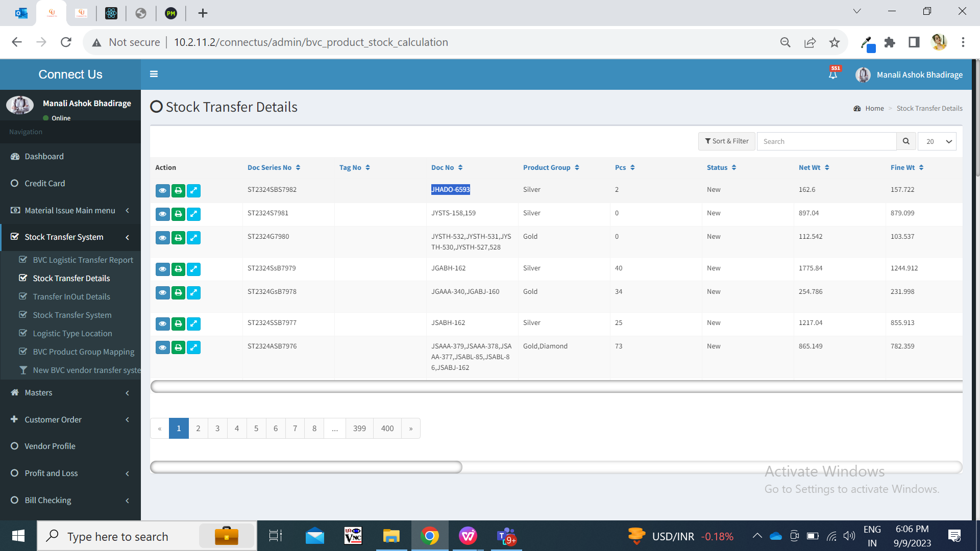Sort table by Net Wt
Screen dimensions: 980x551
[814, 167]
